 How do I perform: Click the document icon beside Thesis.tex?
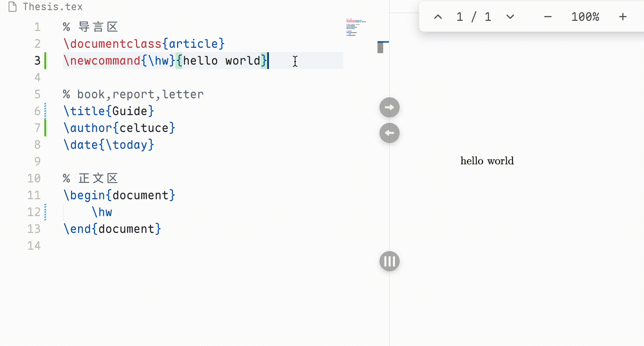point(13,7)
